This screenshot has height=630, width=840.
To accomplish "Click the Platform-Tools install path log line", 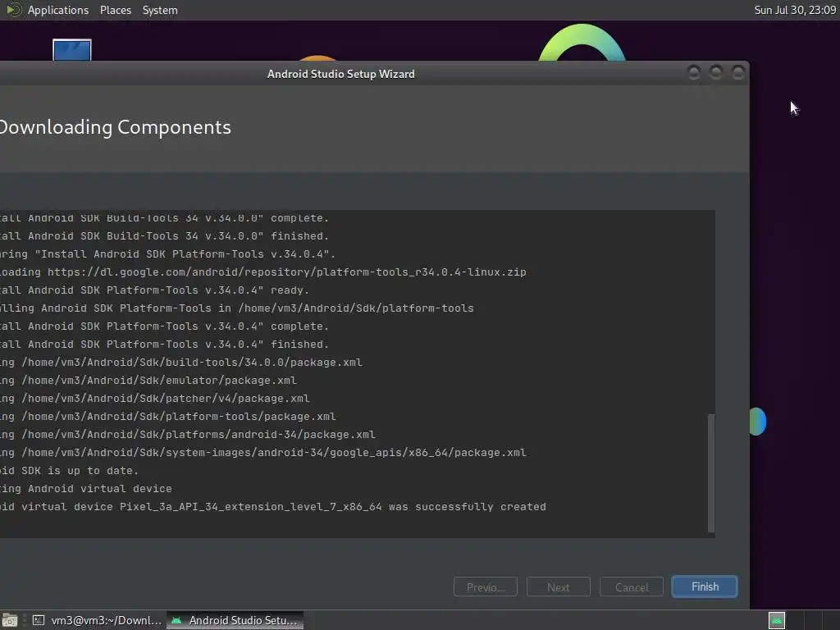I will tap(237, 308).
